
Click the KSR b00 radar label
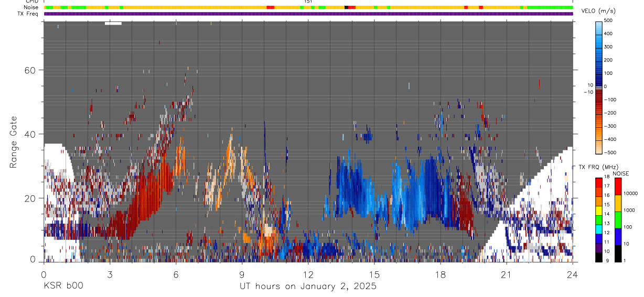tap(63, 286)
